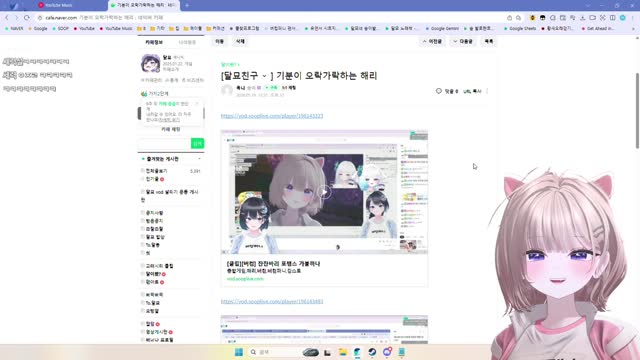
Task: Open the yellow shield extension icon
Action: click(532, 18)
